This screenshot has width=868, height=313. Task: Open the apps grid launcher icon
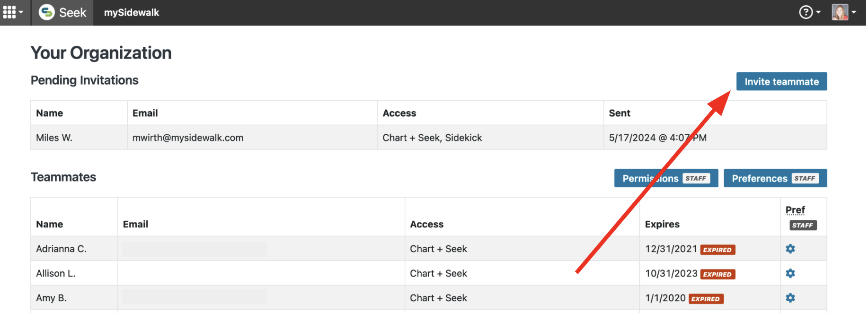coord(9,12)
